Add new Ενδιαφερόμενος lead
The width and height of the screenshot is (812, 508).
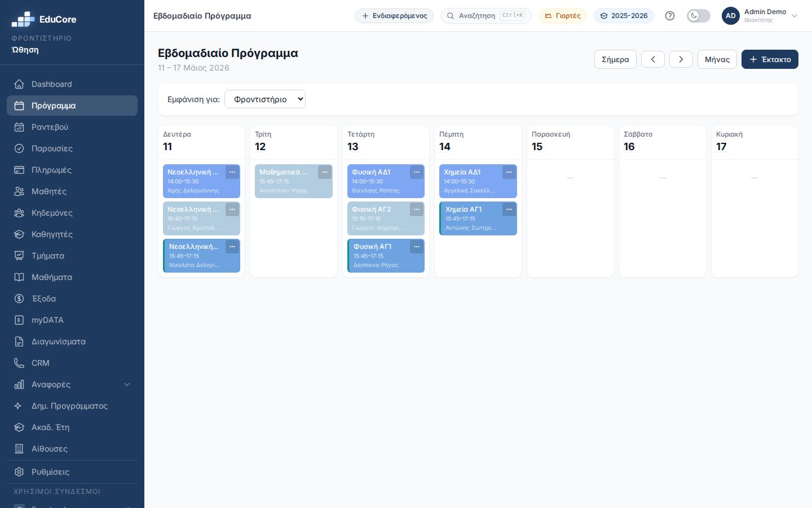tap(394, 16)
